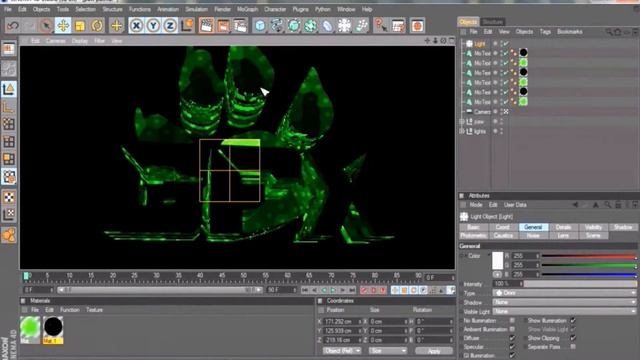Open the Simulation menu
Viewport: 640px width, 360px height.
click(x=196, y=9)
